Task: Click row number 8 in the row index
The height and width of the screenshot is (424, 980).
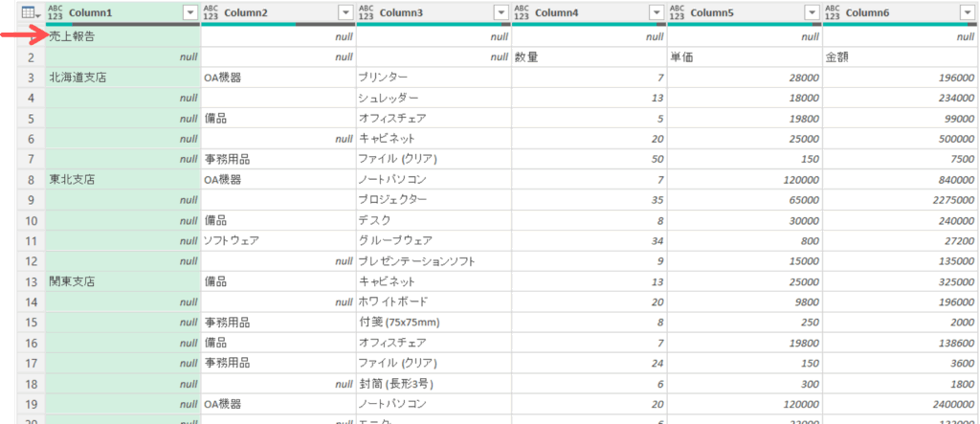Action: (x=31, y=179)
